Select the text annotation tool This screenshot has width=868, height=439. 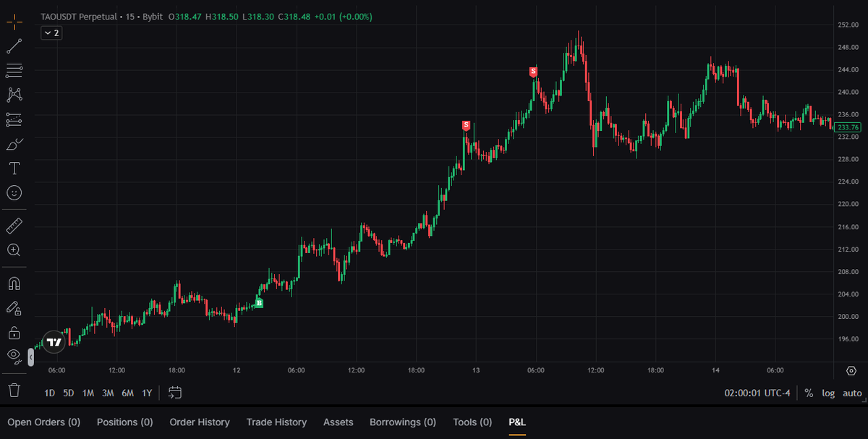[14, 169]
